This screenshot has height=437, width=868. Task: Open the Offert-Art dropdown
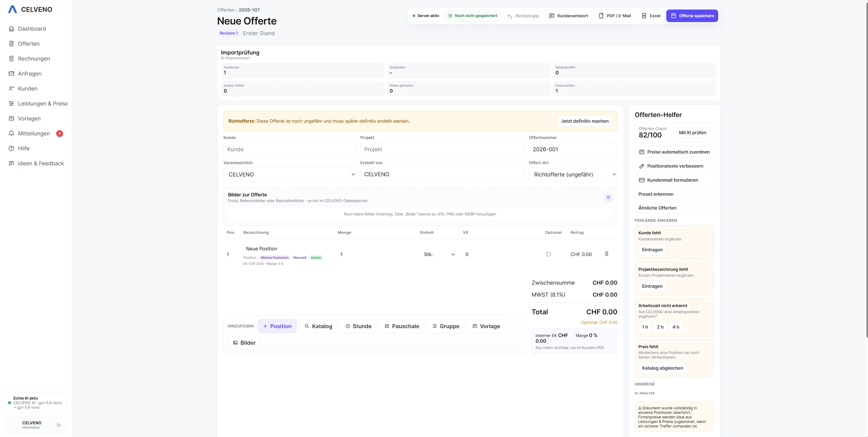tap(573, 174)
